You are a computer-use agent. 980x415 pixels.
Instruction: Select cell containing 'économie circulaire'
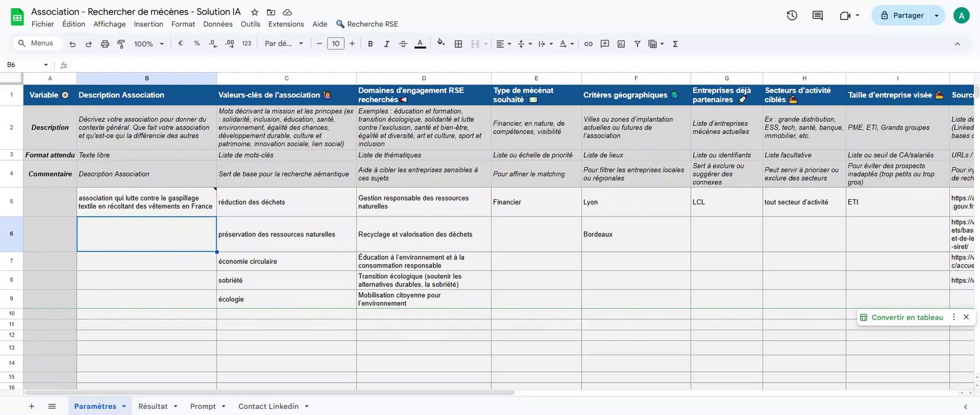point(287,261)
